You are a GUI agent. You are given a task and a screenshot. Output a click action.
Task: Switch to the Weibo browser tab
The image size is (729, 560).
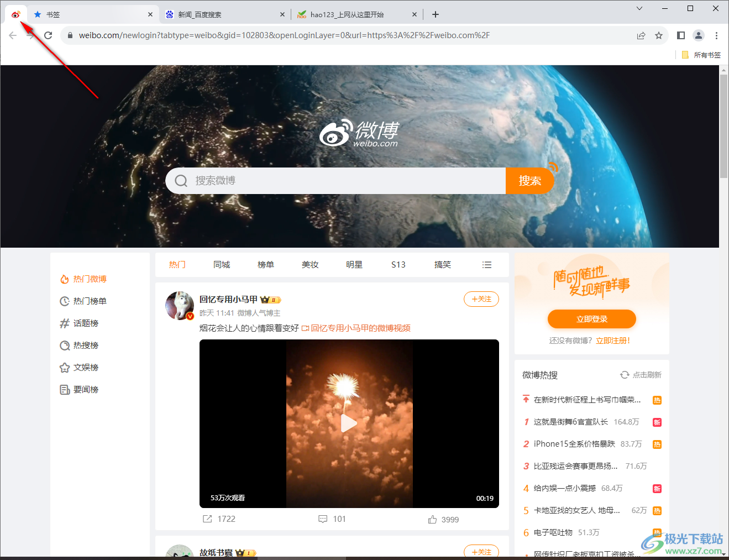pos(15,14)
